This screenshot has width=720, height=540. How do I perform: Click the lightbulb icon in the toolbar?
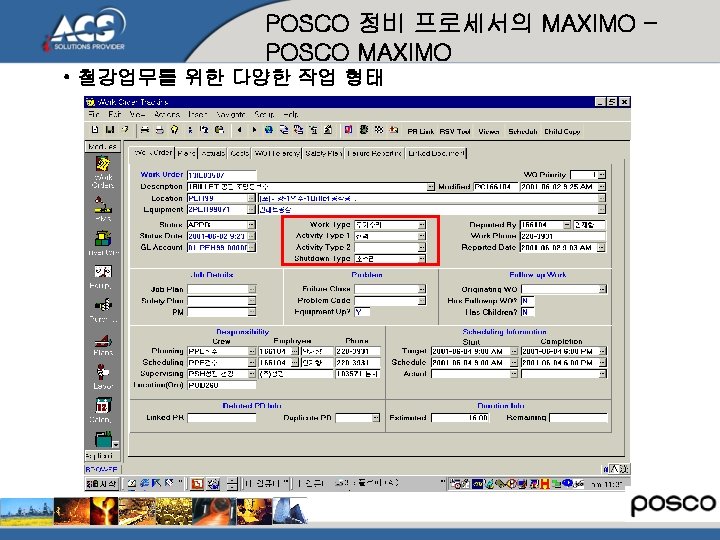[174, 130]
